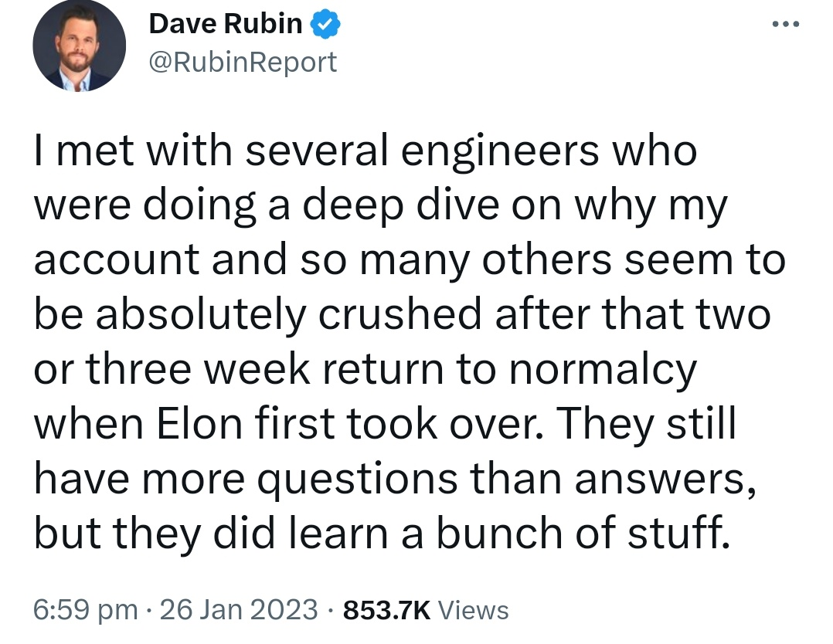Screen dimensions: 833x644
Task: Click the blue verified checkmark badge
Action: point(324,25)
